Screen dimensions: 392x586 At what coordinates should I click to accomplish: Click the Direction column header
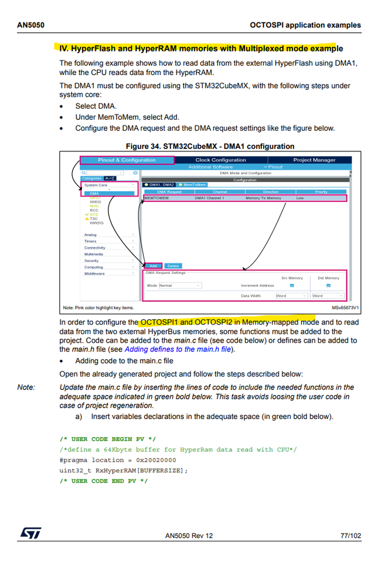[x=271, y=192]
